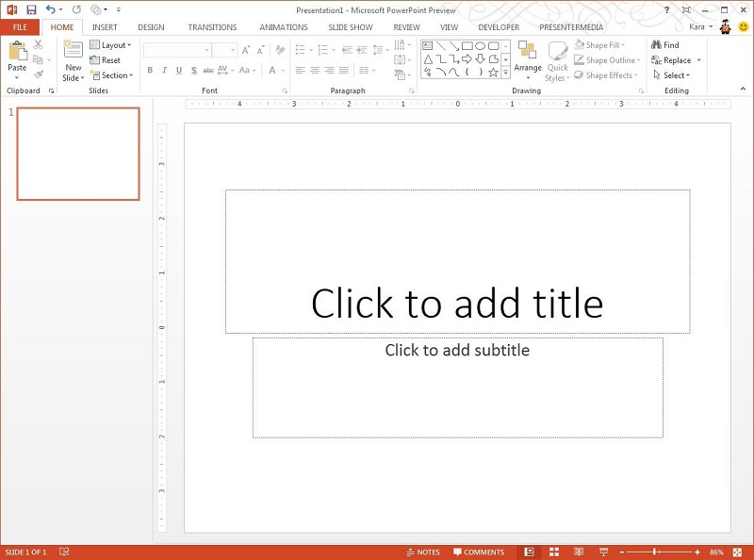754x560 pixels.
Task: Open the font name combo box
Action: [x=177, y=50]
